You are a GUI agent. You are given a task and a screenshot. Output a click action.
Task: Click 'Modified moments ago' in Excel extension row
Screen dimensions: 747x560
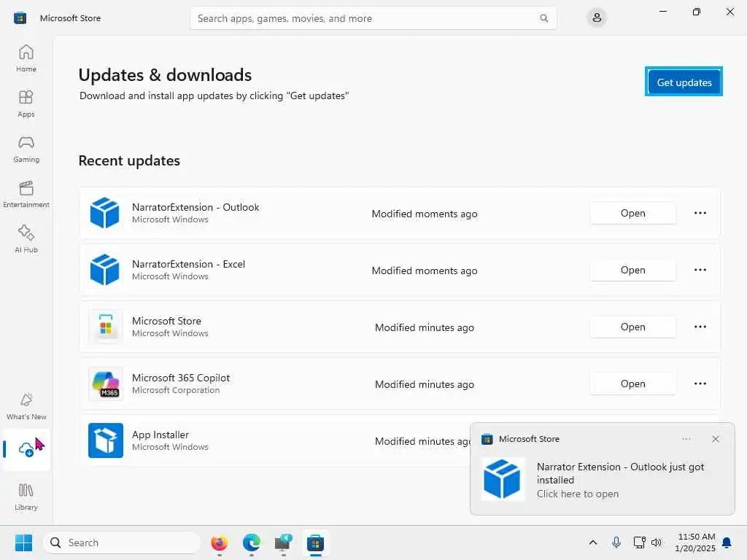click(x=424, y=271)
